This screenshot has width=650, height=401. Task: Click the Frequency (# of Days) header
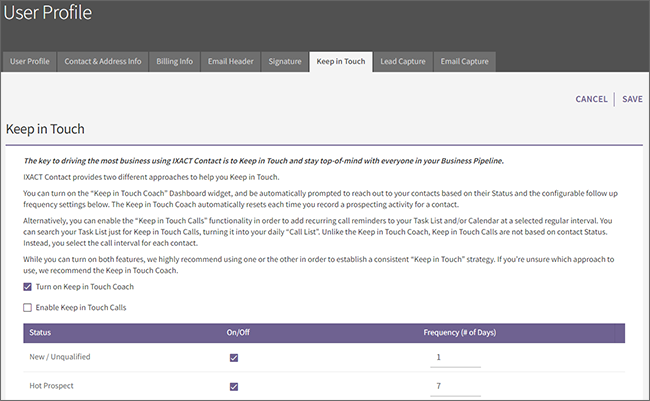[460, 333]
